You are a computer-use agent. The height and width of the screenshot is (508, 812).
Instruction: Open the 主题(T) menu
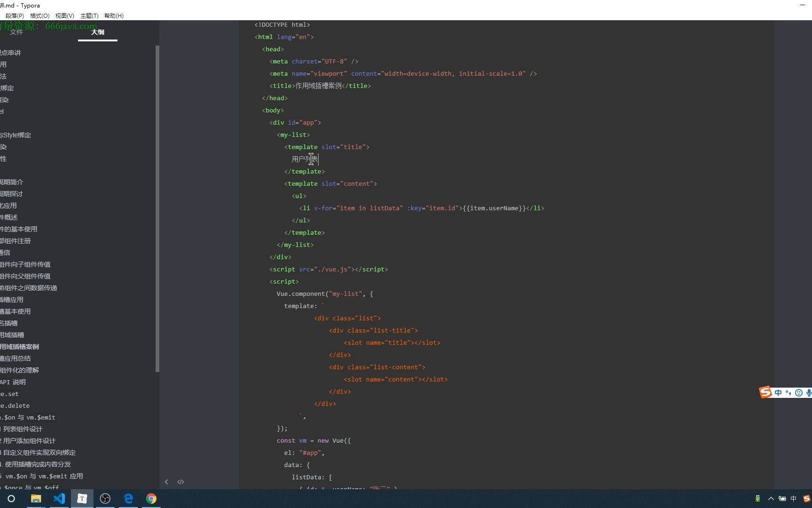click(89, 16)
